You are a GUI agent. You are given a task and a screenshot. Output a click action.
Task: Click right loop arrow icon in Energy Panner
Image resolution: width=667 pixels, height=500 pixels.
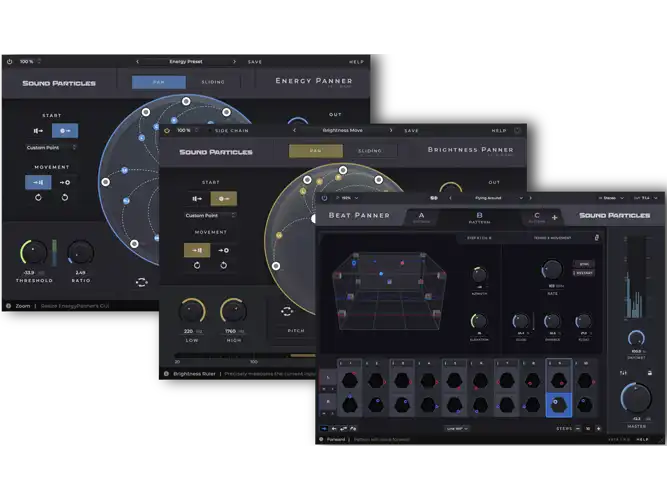[x=65, y=197]
